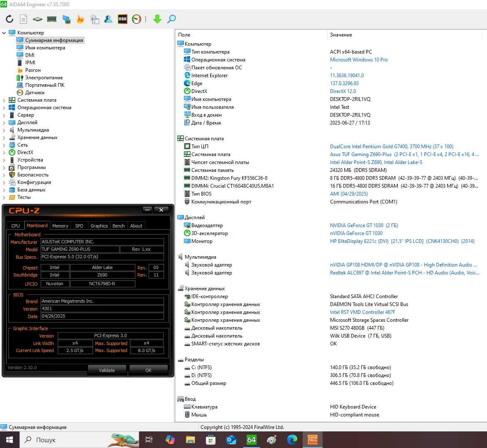
Task: Select Безопасность in the tree
Action: click(x=33, y=175)
